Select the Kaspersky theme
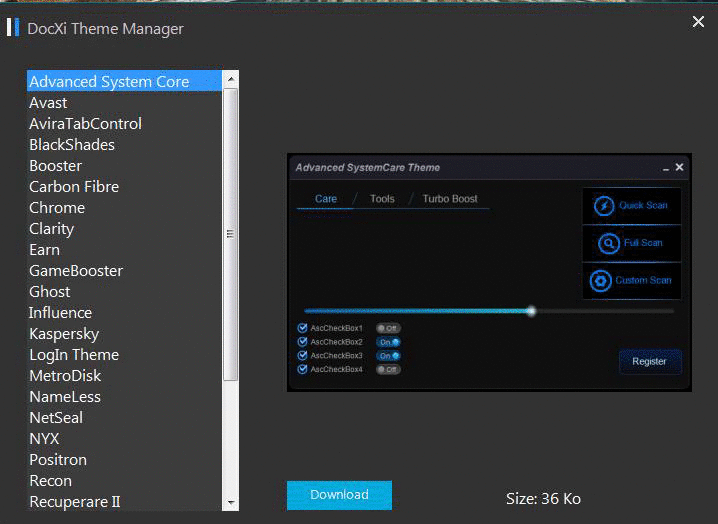The image size is (718, 524). point(125,334)
